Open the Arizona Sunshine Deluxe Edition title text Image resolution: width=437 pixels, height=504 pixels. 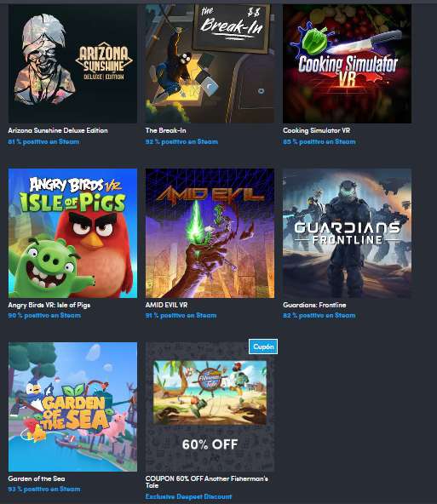(x=58, y=130)
